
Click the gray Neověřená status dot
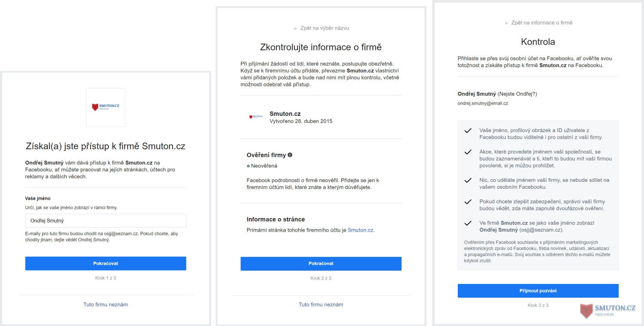248,166
